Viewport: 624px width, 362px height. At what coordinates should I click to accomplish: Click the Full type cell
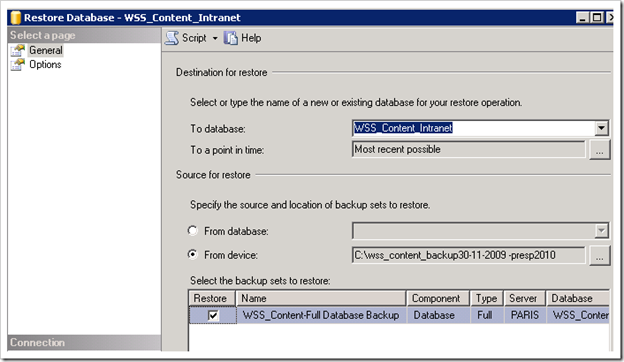487,315
